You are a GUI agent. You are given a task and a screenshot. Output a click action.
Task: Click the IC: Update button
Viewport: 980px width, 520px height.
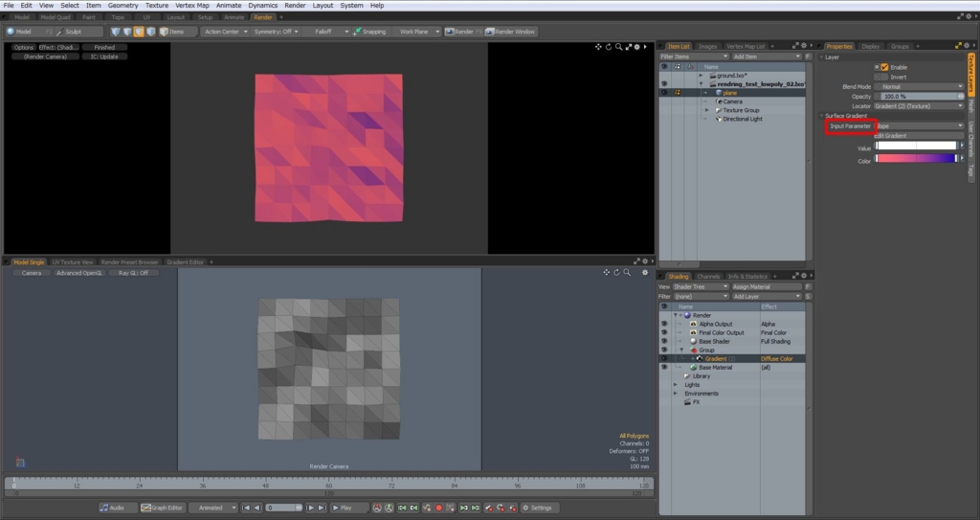pos(104,57)
